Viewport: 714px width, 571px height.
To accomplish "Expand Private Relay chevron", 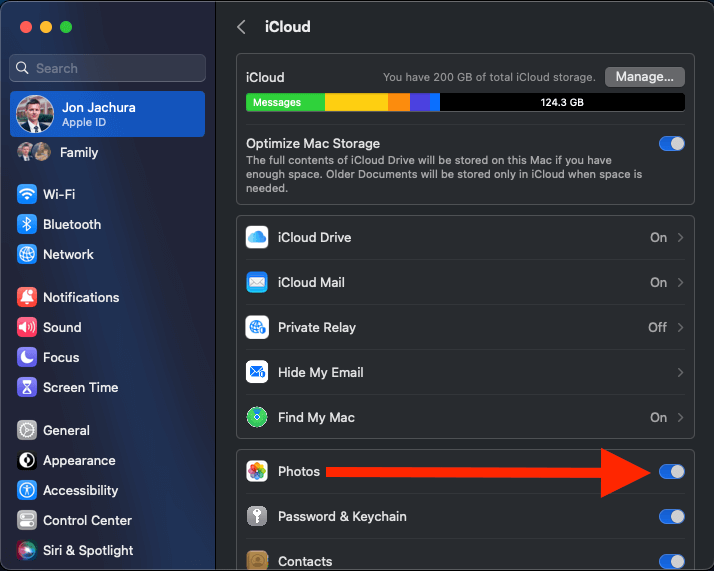I will (x=680, y=327).
